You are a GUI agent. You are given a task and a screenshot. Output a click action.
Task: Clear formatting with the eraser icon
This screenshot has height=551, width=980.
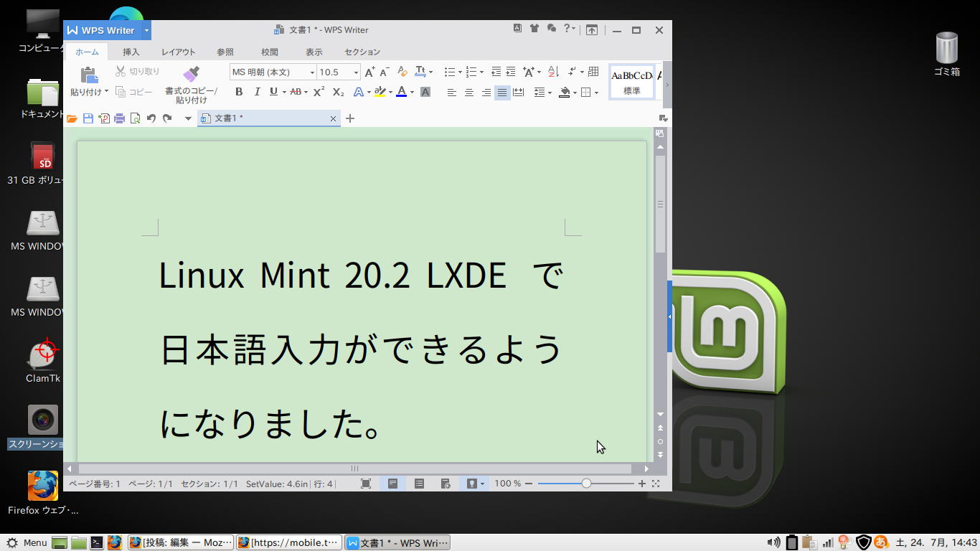(x=402, y=72)
